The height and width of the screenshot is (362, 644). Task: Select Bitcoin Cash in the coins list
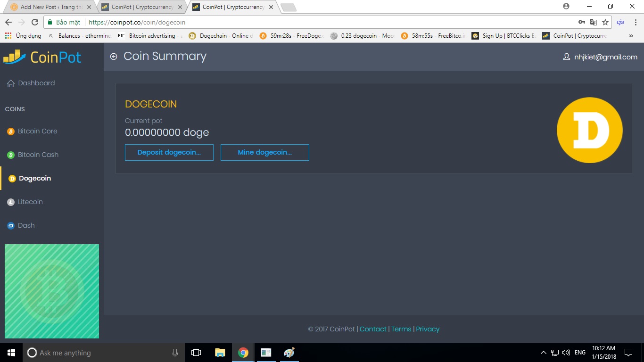(x=33, y=155)
